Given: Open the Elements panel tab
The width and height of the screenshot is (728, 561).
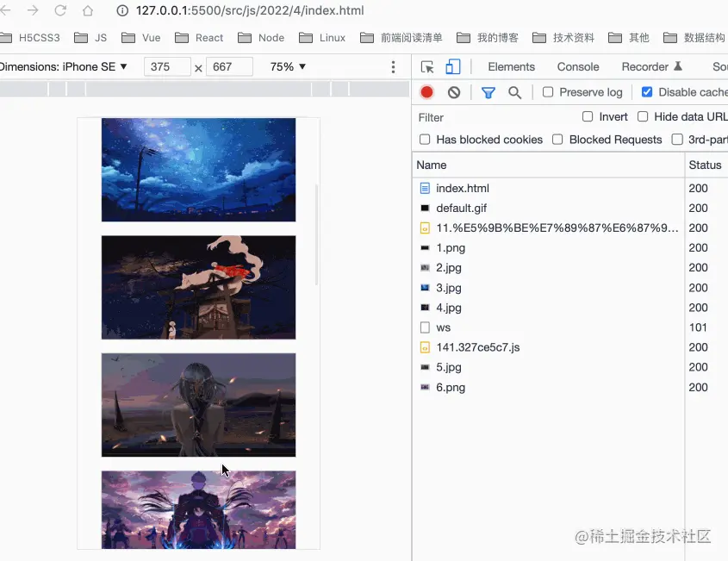Looking at the screenshot, I should coord(511,66).
